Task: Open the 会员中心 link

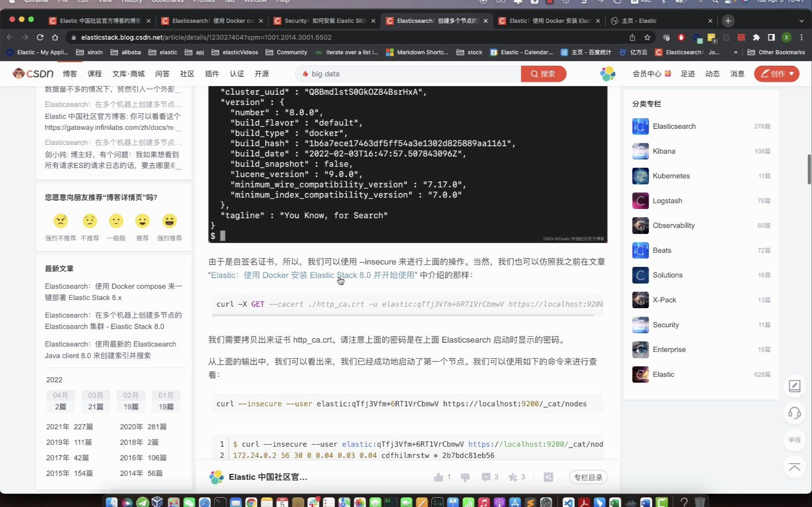Action: coord(647,74)
